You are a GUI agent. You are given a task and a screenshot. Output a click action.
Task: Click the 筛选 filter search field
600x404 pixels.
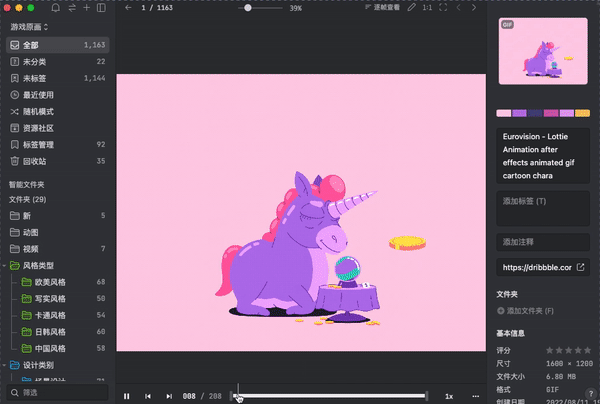pos(58,393)
